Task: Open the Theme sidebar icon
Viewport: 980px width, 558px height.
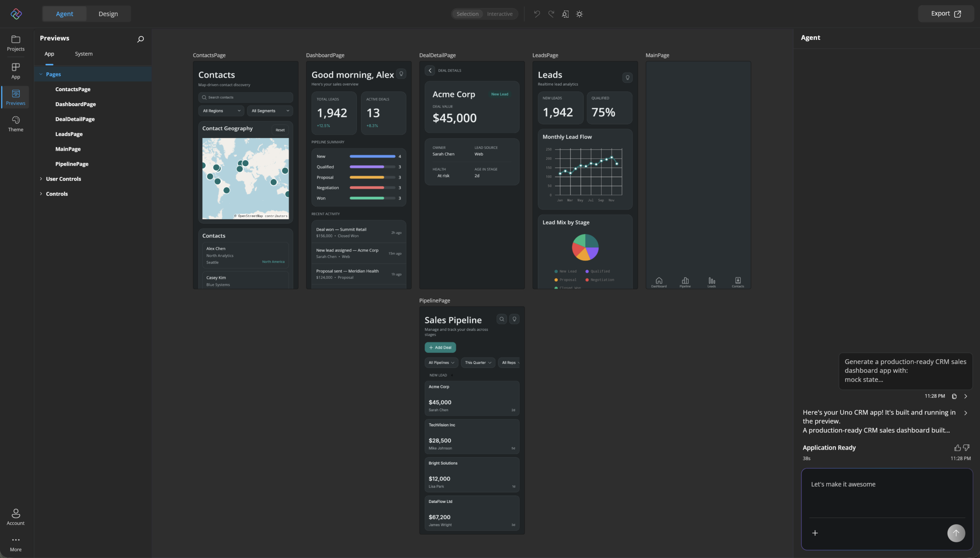Action: (x=16, y=124)
